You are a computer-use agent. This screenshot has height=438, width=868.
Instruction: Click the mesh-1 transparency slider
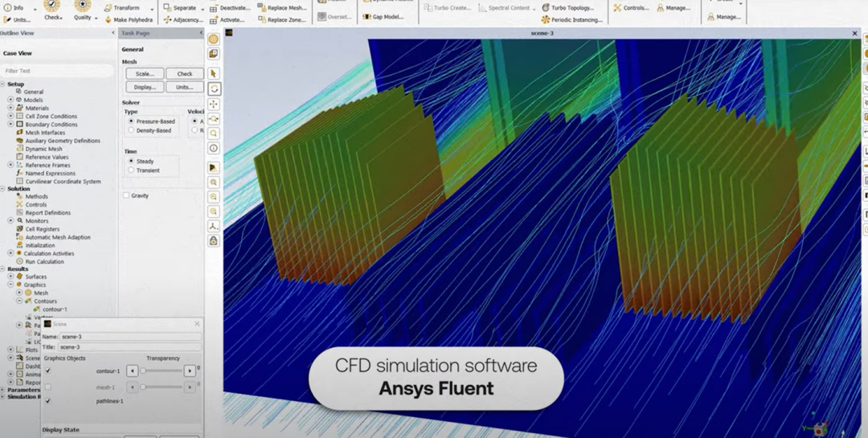161,387
